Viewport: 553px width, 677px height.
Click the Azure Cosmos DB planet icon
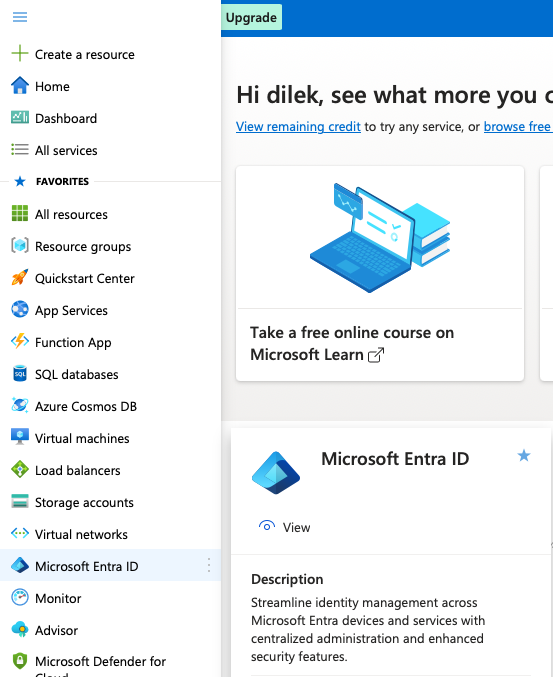click(20, 405)
